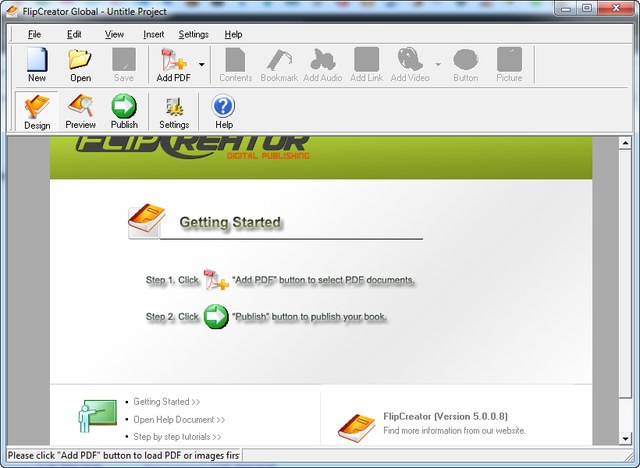Expand the Add PDF dropdown arrow
The image size is (640, 468).
tap(202, 64)
